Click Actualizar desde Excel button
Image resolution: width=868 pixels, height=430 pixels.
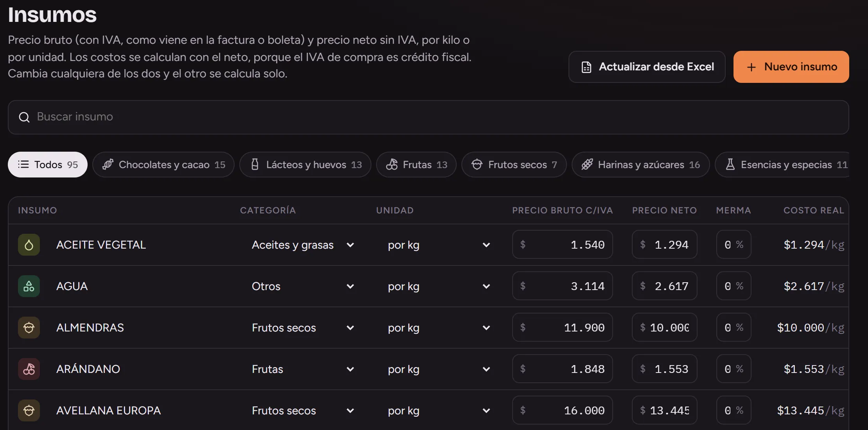click(x=647, y=67)
